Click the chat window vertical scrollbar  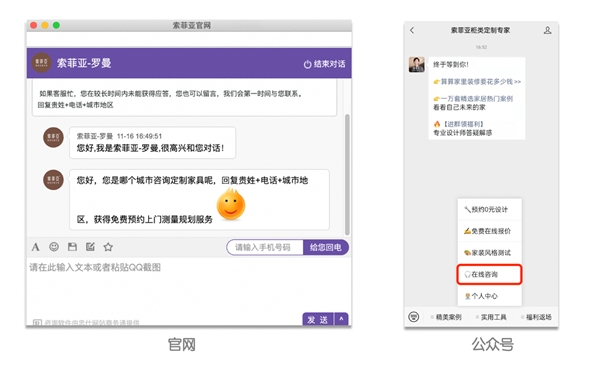point(347,174)
